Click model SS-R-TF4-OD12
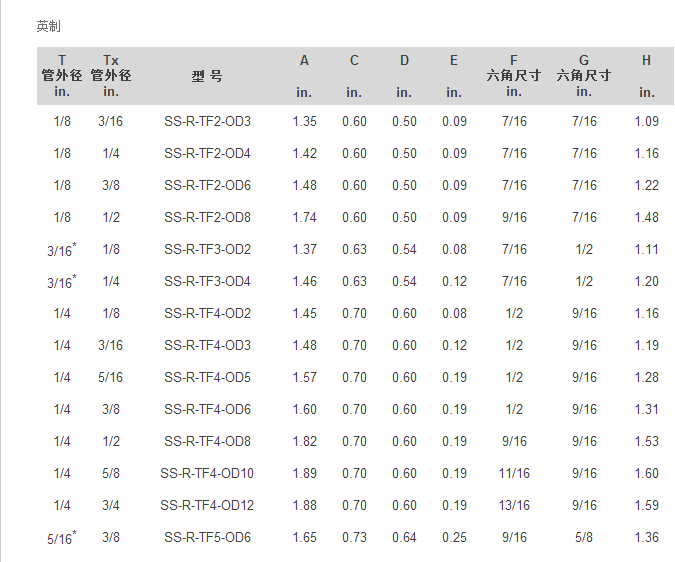This screenshot has width=675, height=562. click(207, 505)
